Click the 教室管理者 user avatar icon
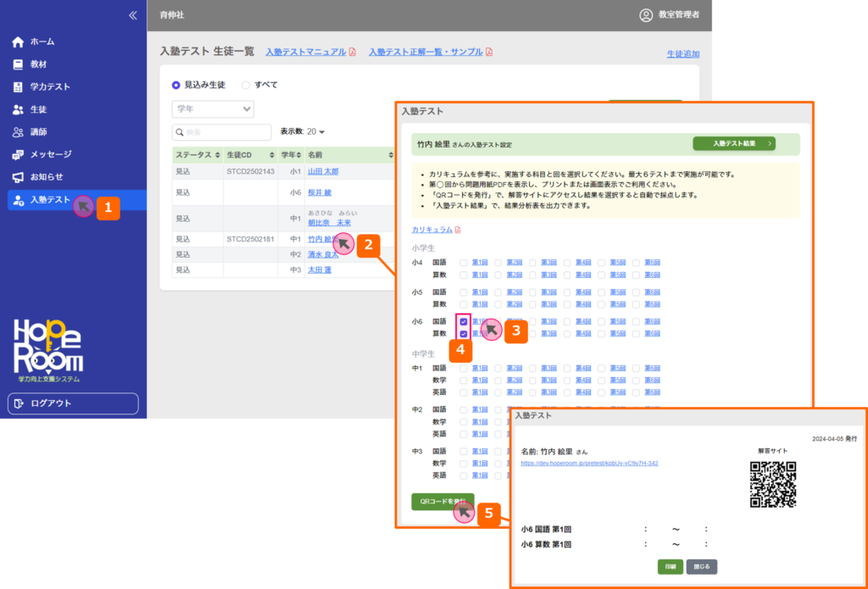Screen dimensions: 868x589 646,14
